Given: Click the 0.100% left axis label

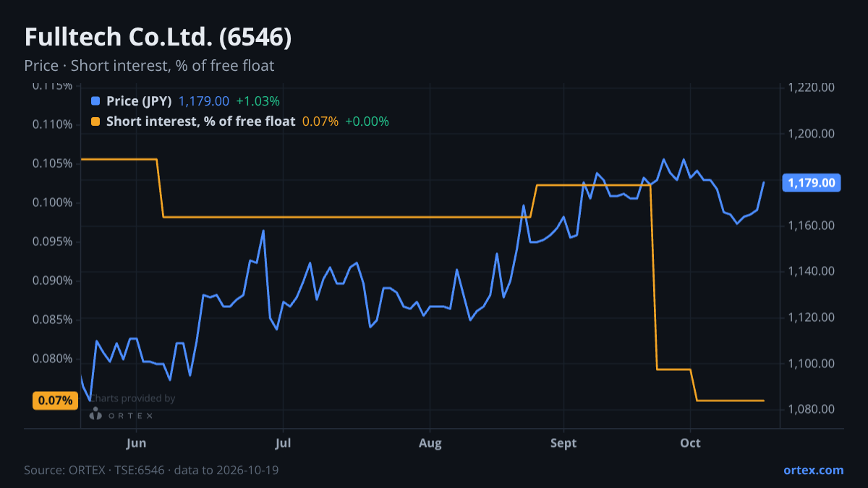Looking at the screenshot, I should point(53,202).
